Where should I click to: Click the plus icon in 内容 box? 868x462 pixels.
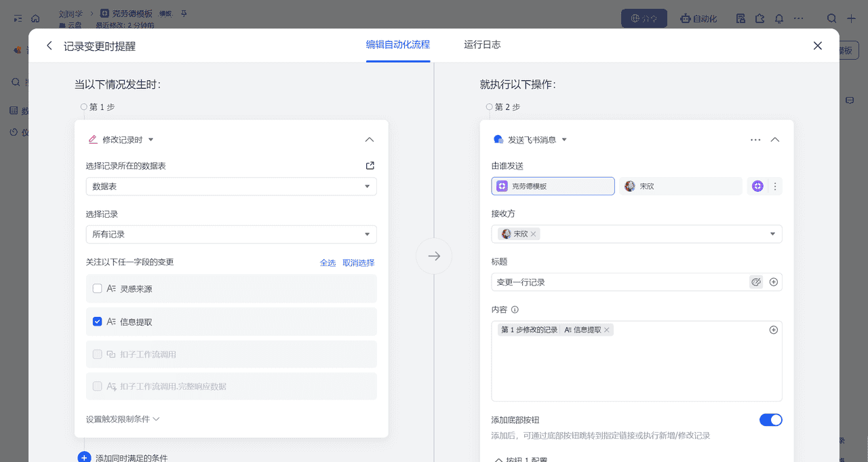click(773, 330)
